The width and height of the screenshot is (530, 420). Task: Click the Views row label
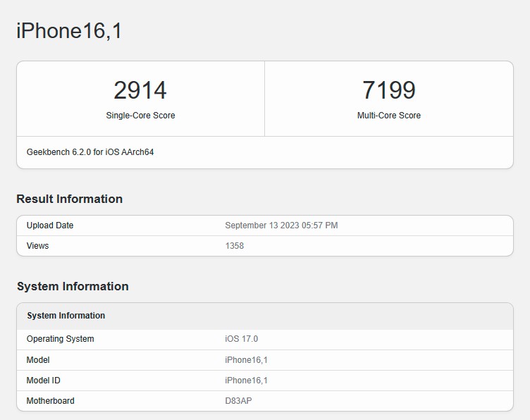(x=38, y=246)
